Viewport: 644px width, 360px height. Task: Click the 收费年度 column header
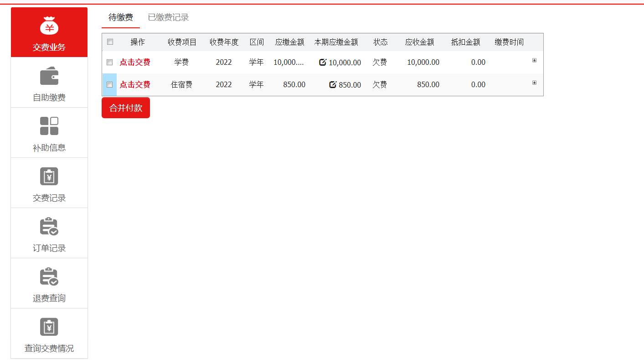(x=224, y=42)
